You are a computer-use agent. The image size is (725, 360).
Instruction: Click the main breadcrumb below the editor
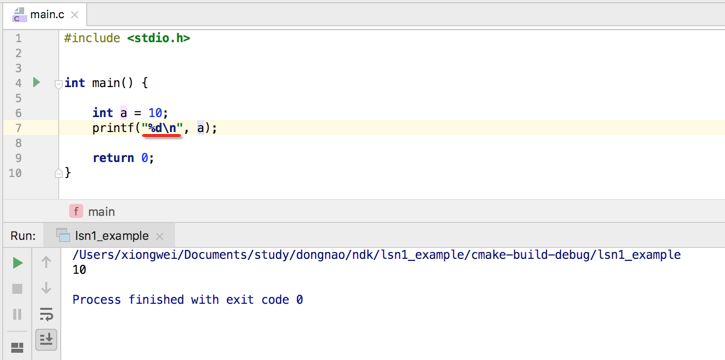(101, 212)
